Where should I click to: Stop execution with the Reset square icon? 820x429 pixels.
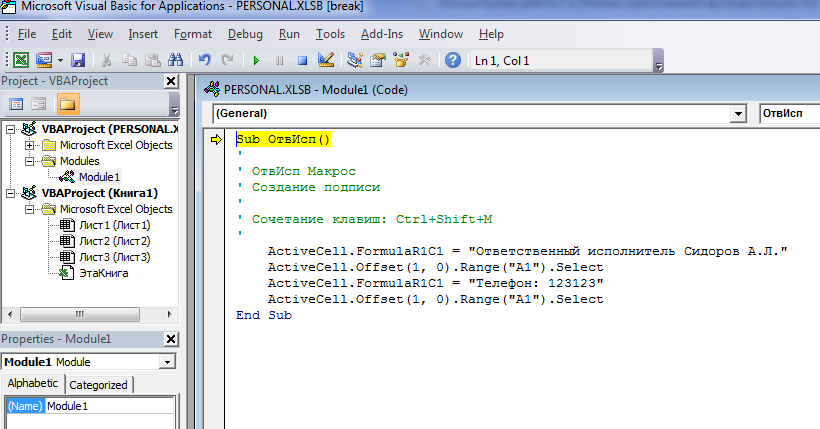pyautogui.click(x=302, y=61)
